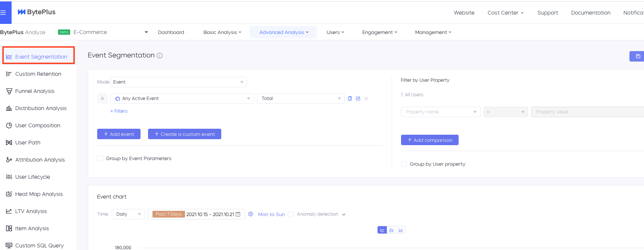Click the info icon beside Event Segmentation title
The width and height of the screenshot is (644, 250).
point(160,56)
